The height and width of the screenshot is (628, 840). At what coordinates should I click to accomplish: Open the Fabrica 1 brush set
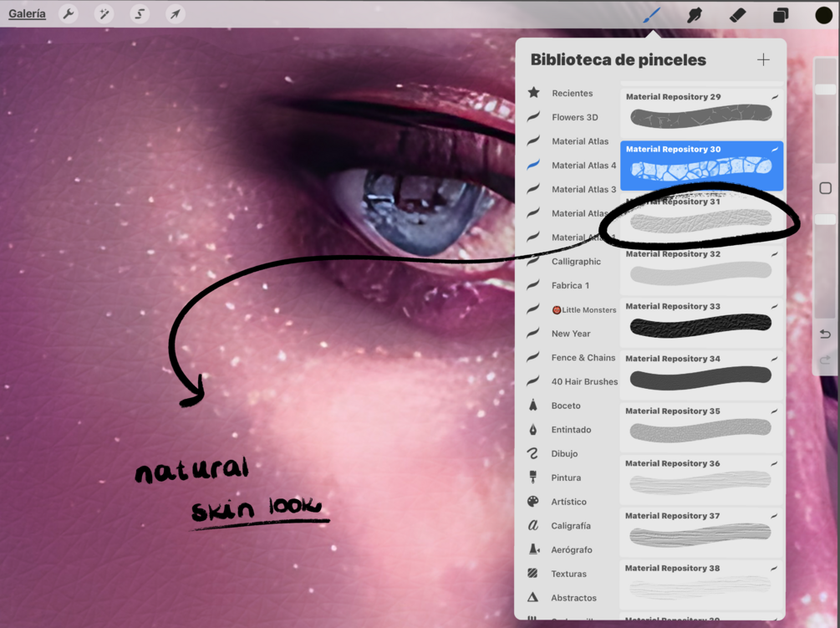pos(573,286)
